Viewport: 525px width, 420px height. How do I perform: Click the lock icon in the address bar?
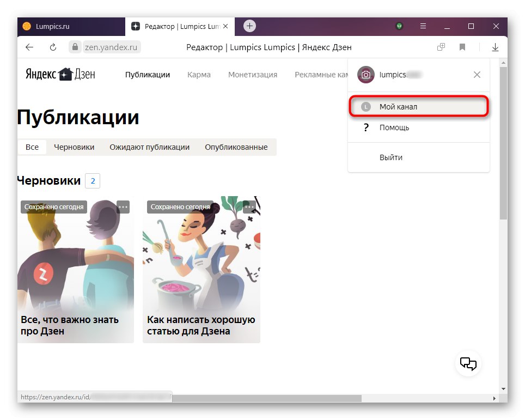click(74, 47)
